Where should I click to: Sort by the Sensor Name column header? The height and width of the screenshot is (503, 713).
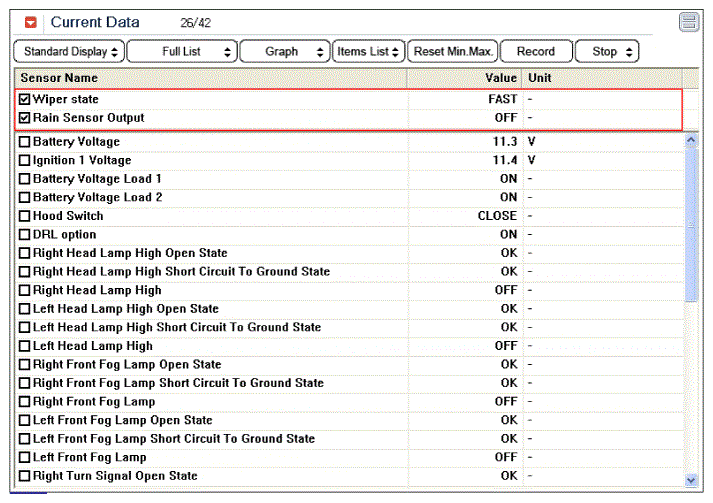[210, 77]
